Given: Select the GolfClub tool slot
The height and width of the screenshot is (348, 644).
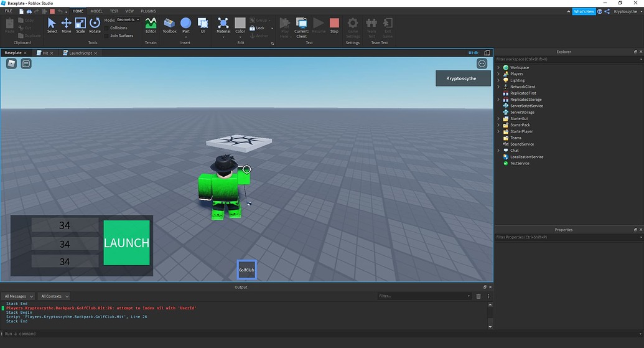Looking at the screenshot, I should [x=246, y=270].
